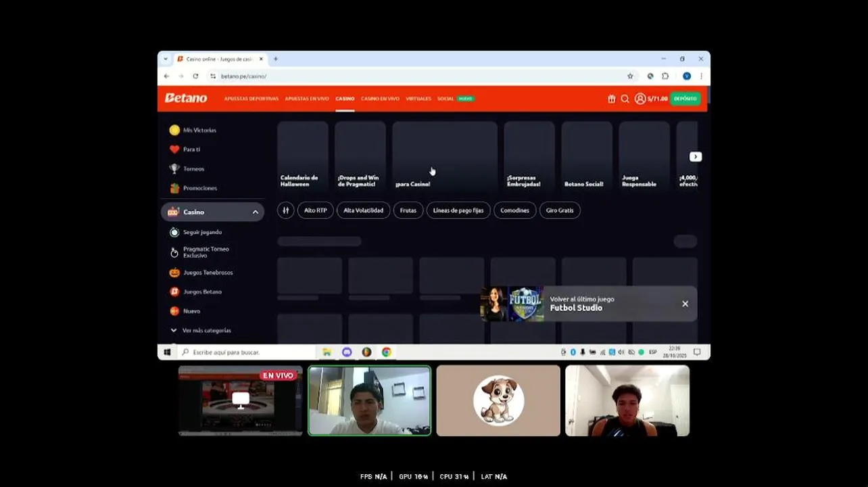
Task: Toggle the Giro Gratis filter chip
Action: tap(560, 210)
